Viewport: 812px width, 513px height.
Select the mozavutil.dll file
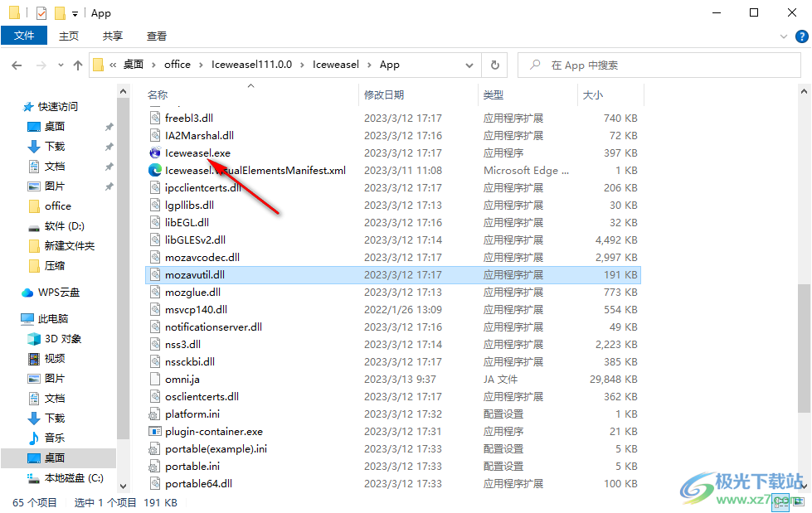tap(393, 275)
